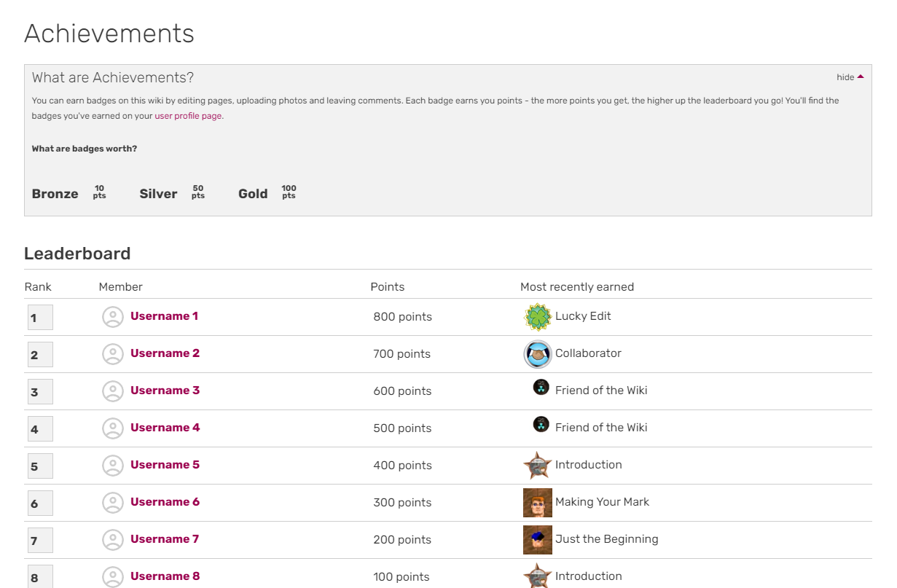Click Username 3's Friend of the Wiki badge

[541, 387]
